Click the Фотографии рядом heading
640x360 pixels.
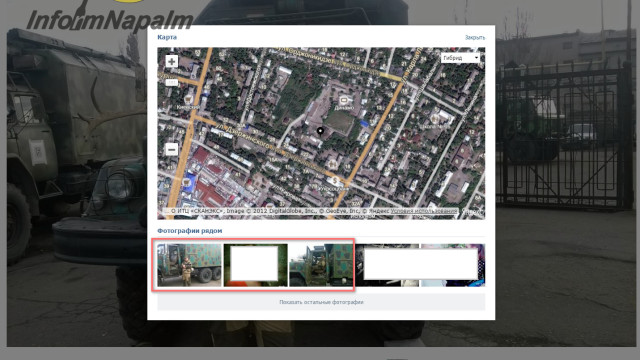[190, 231]
